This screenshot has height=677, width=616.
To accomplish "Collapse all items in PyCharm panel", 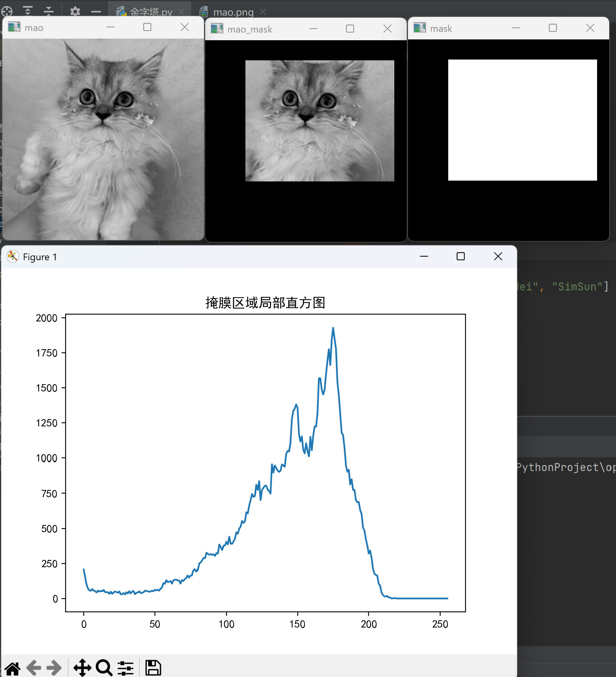I will tap(49, 11).
